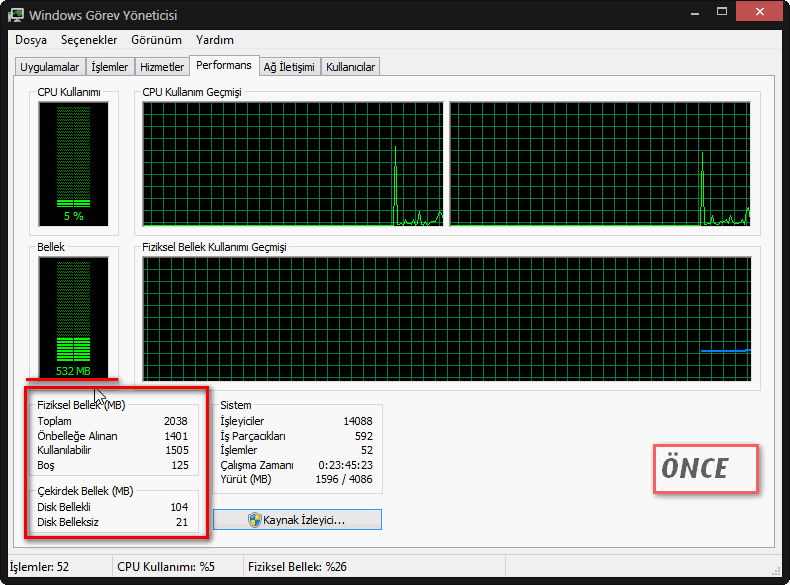Click the Toplam value 2038
The width and height of the screenshot is (790, 585).
coord(175,421)
